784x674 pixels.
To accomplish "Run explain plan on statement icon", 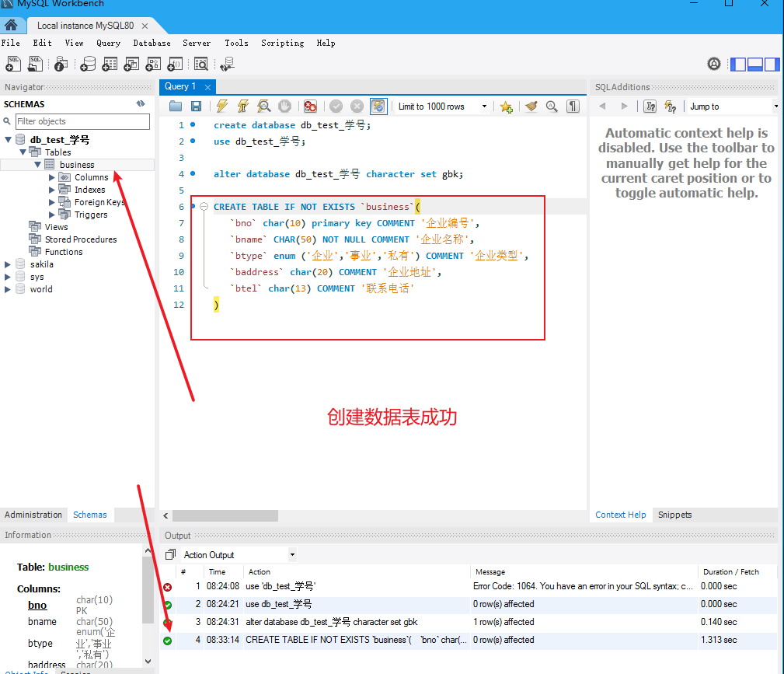I will pyautogui.click(x=264, y=106).
